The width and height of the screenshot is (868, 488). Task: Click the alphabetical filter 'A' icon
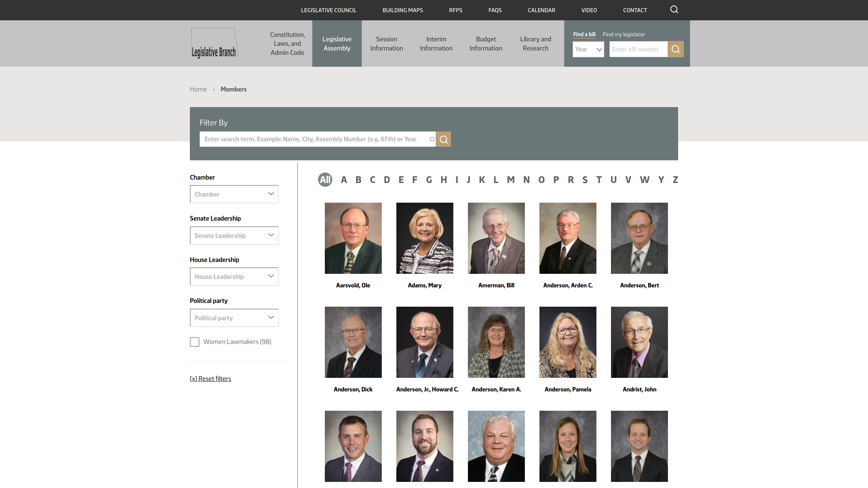tap(343, 179)
